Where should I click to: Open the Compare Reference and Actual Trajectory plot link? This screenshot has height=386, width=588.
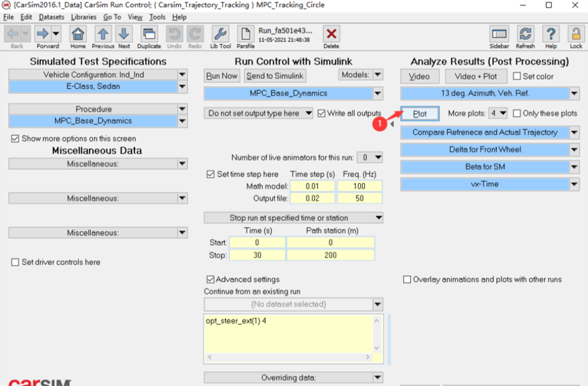485,132
